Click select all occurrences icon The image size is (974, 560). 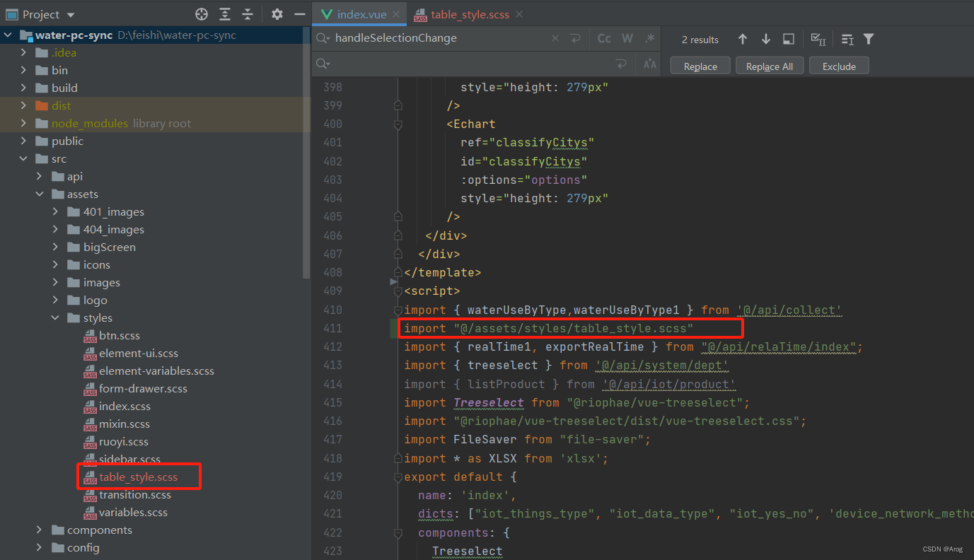[x=818, y=40]
